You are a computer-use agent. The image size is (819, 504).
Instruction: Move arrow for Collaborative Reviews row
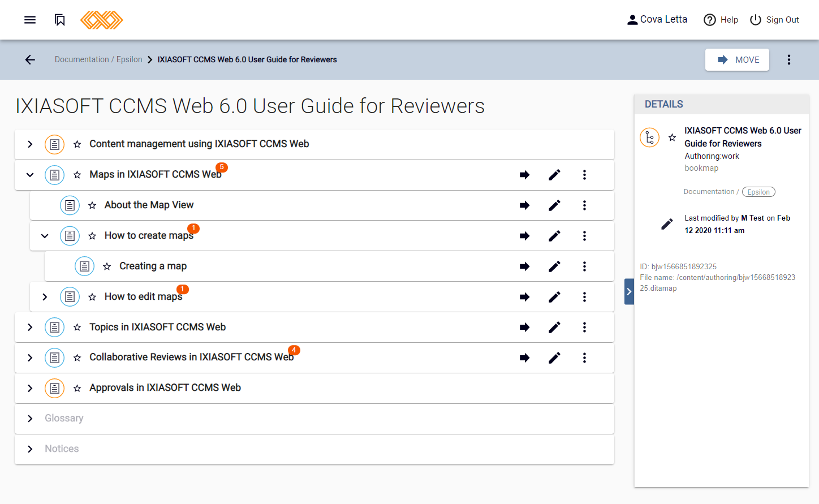[x=524, y=358]
